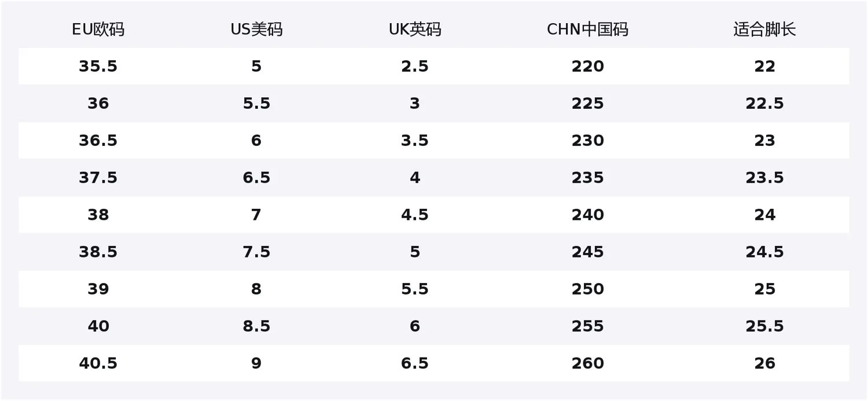The width and height of the screenshot is (868, 401).
Task: Click the 适合脚长 column header
Action: tap(764, 30)
